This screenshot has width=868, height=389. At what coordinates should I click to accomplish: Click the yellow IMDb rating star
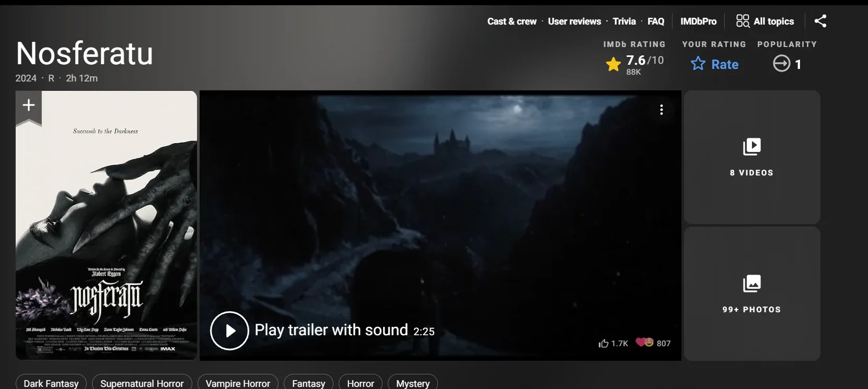pyautogui.click(x=614, y=64)
